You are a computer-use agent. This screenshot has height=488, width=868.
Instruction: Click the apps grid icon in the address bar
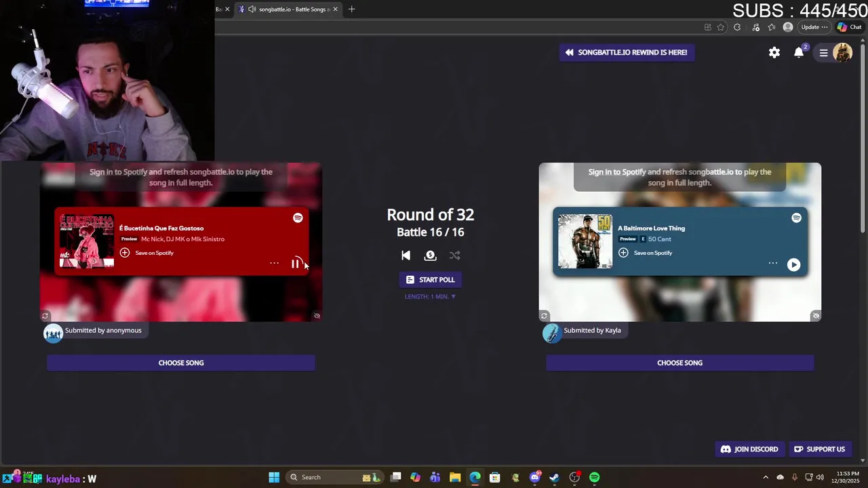point(707,27)
